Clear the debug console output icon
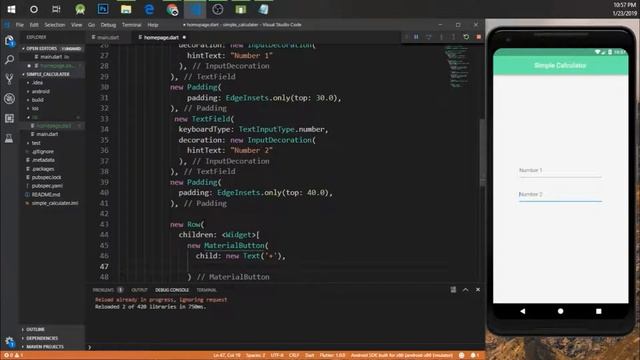Screen dimensions: 640x360 click(453, 290)
